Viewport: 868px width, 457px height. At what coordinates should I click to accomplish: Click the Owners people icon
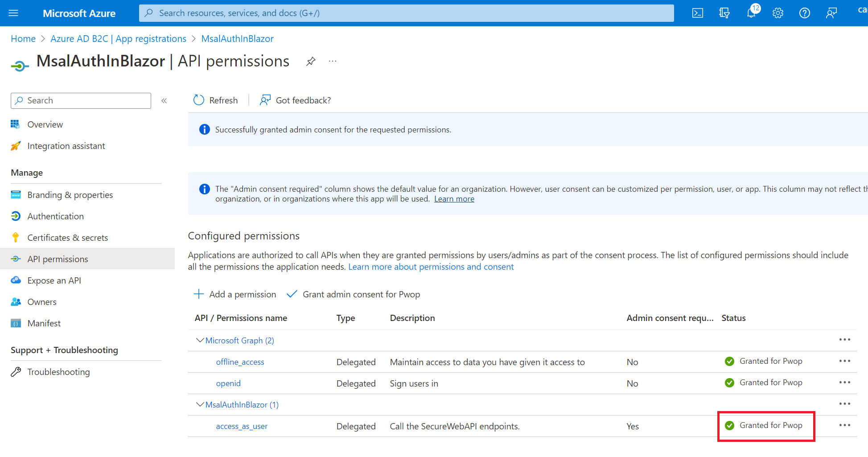click(x=16, y=302)
